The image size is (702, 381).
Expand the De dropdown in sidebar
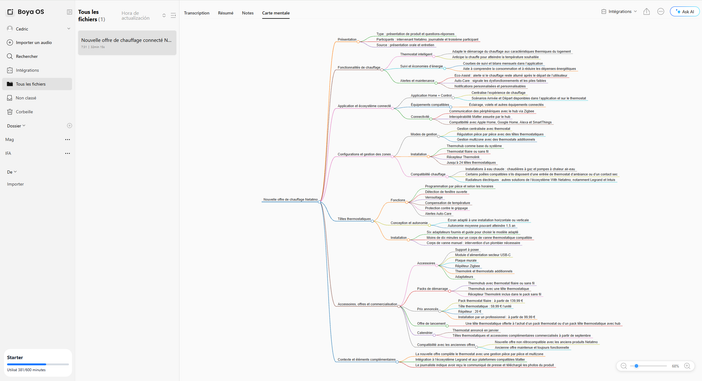coord(15,172)
